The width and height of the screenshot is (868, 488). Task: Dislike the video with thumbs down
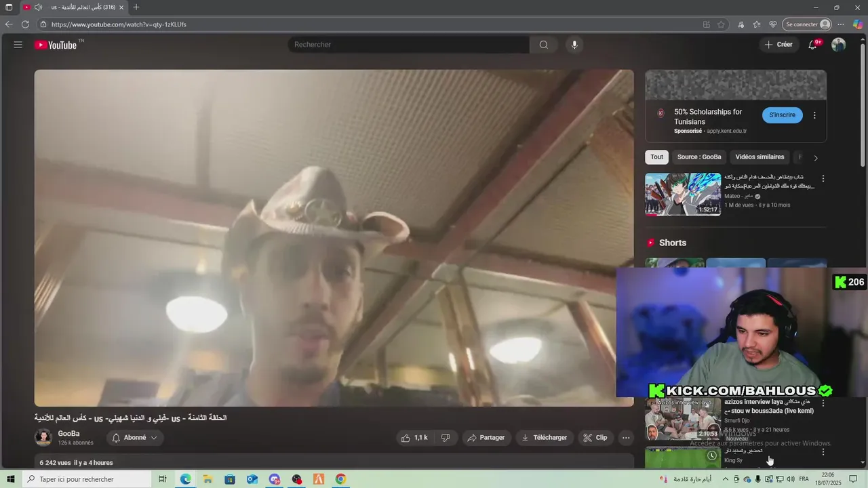click(446, 438)
